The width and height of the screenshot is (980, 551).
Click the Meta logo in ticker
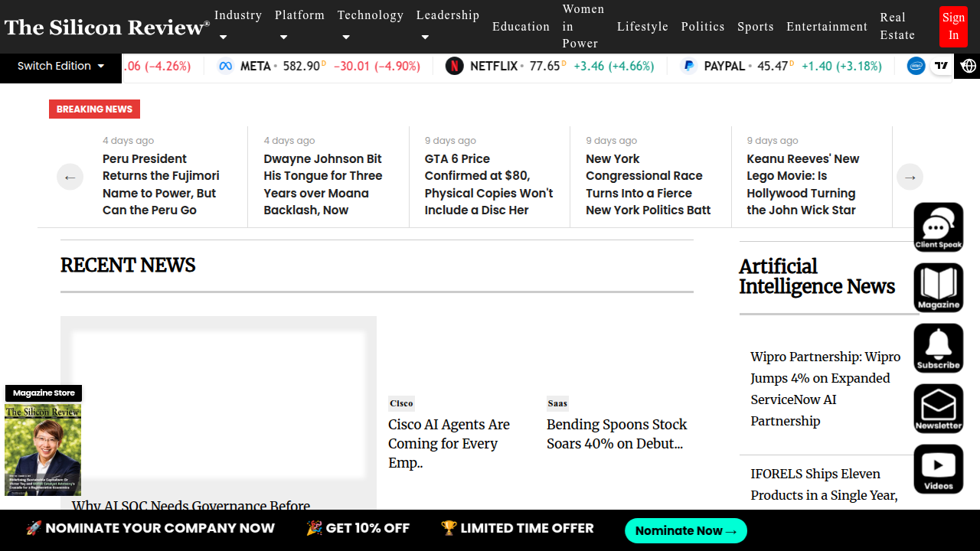tap(225, 67)
